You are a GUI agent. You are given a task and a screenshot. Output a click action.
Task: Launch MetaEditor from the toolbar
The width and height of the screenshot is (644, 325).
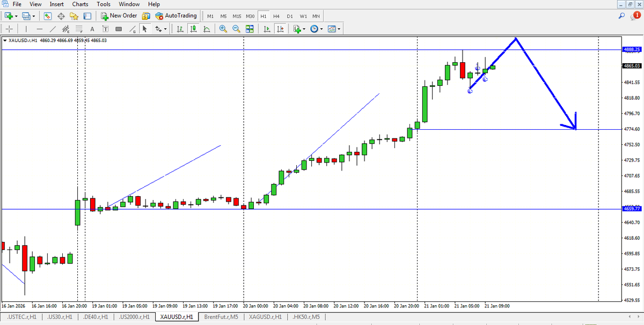[x=146, y=16]
